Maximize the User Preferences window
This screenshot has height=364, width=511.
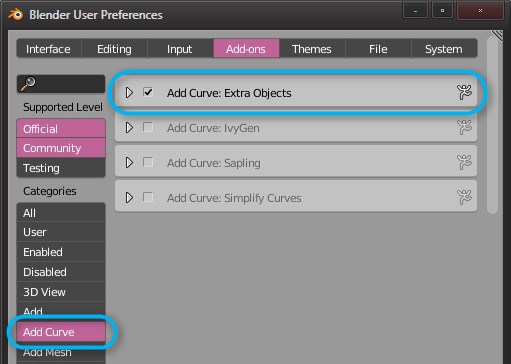click(x=442, y=11)
